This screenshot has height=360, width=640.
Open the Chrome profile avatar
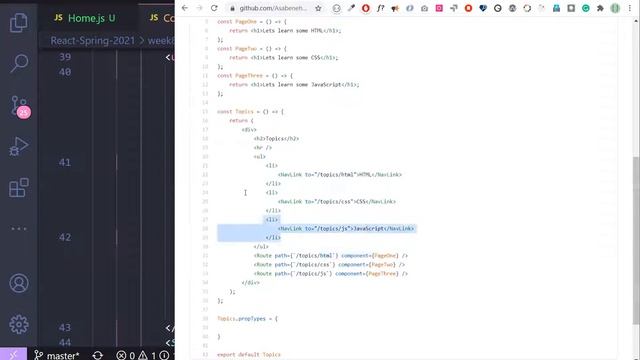pyautogui.click(x=615, y=8)
